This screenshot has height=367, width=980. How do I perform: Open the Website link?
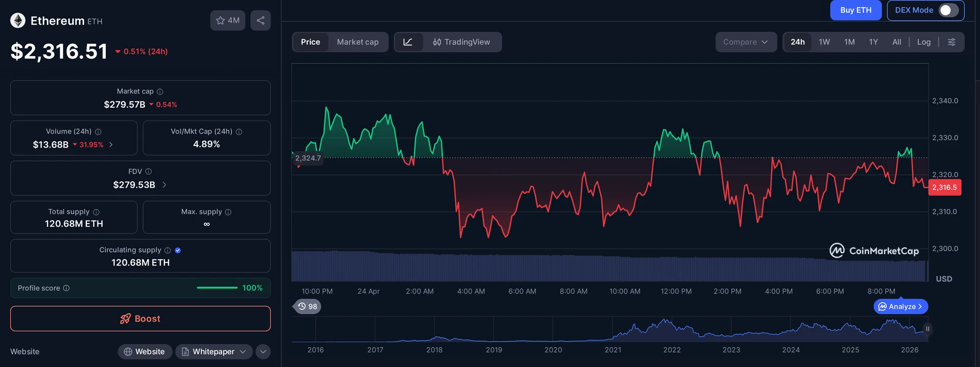[144, 352]
